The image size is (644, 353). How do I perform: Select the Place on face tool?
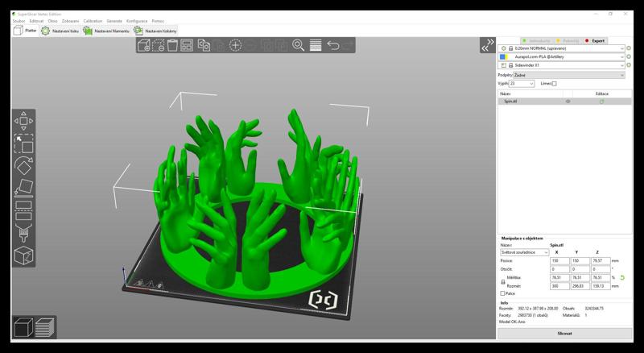pos(23,188)
